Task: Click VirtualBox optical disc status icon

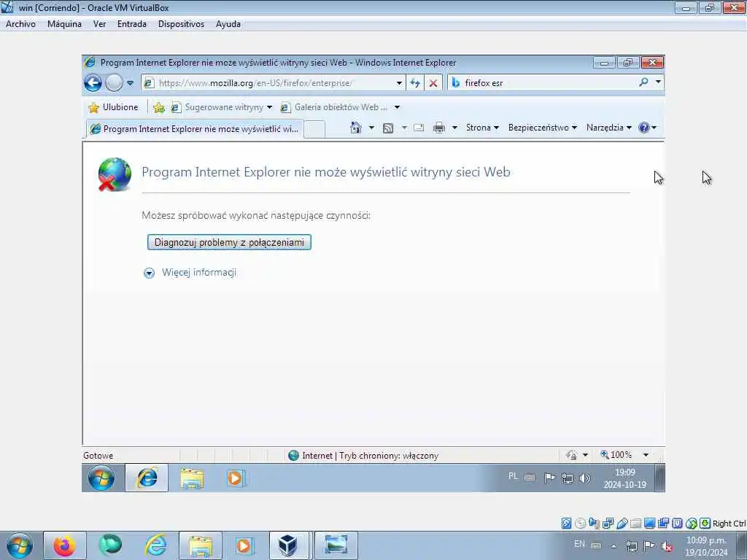Action: tap(580, 524)
